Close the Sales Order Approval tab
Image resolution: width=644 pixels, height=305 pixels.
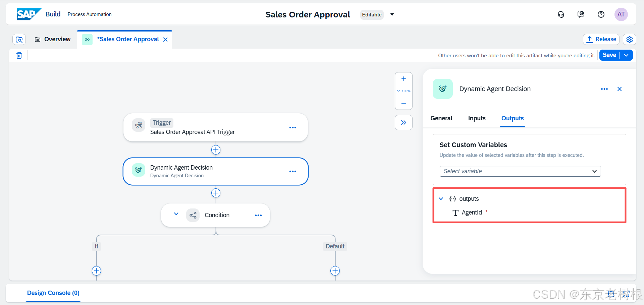coord(165,40)
